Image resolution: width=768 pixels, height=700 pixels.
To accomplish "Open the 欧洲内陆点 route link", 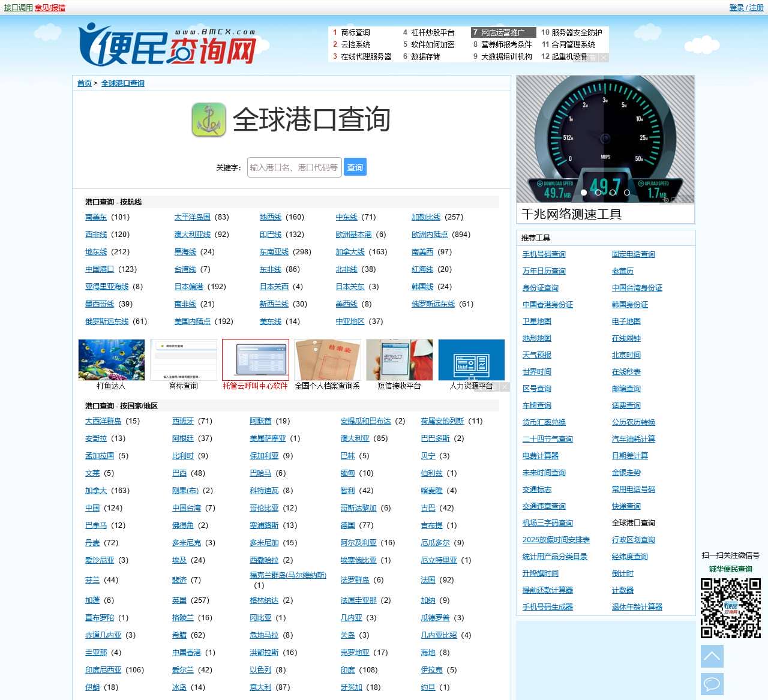I will coord(430,235).
